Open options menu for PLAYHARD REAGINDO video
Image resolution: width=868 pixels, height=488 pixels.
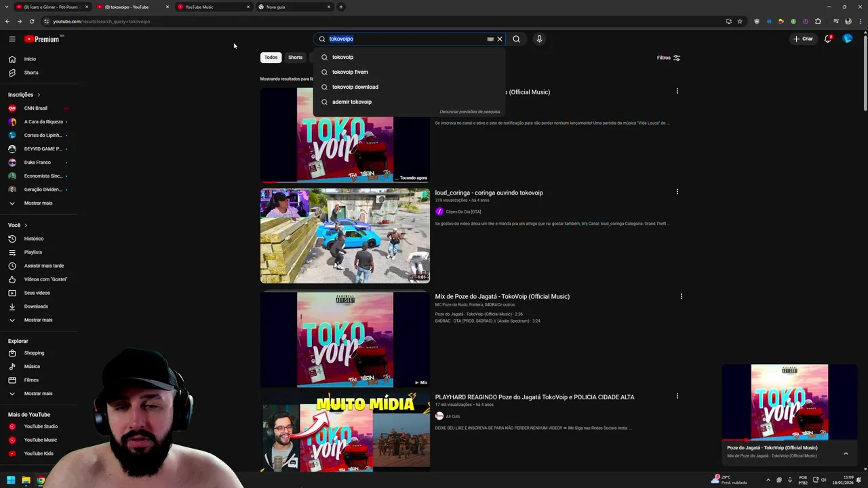677,396
